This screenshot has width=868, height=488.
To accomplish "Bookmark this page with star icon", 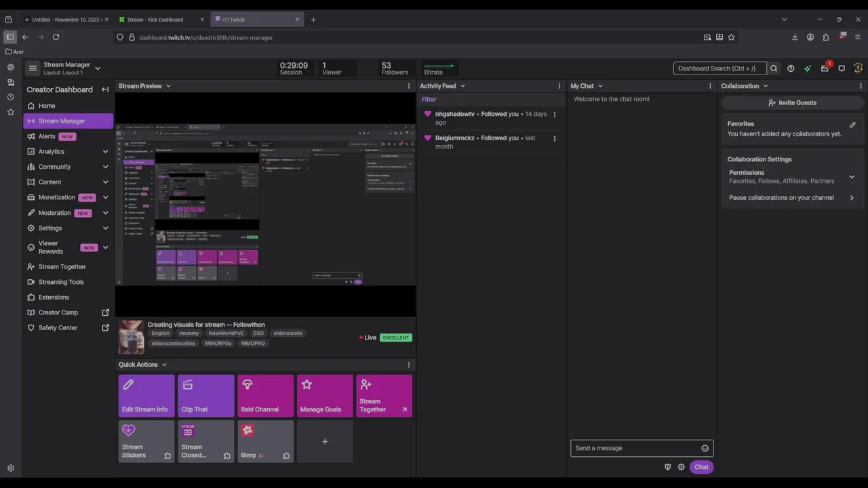I will coord(731,37).
